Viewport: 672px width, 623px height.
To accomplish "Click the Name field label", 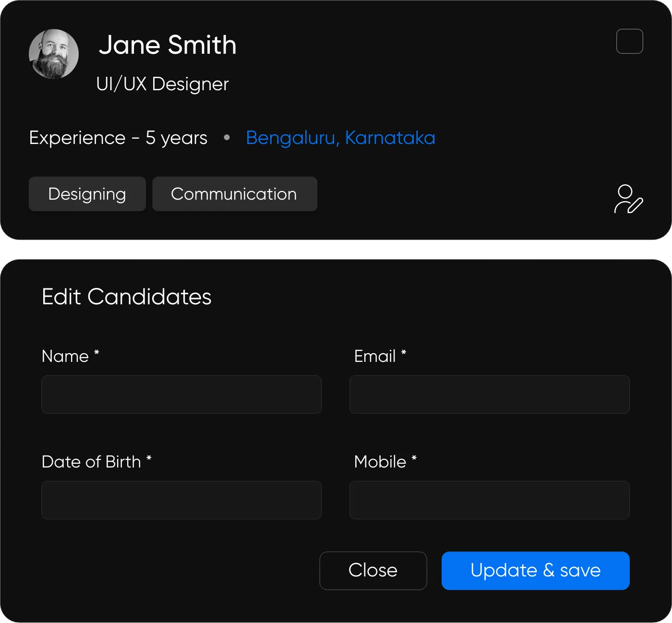I will point(66,356).
